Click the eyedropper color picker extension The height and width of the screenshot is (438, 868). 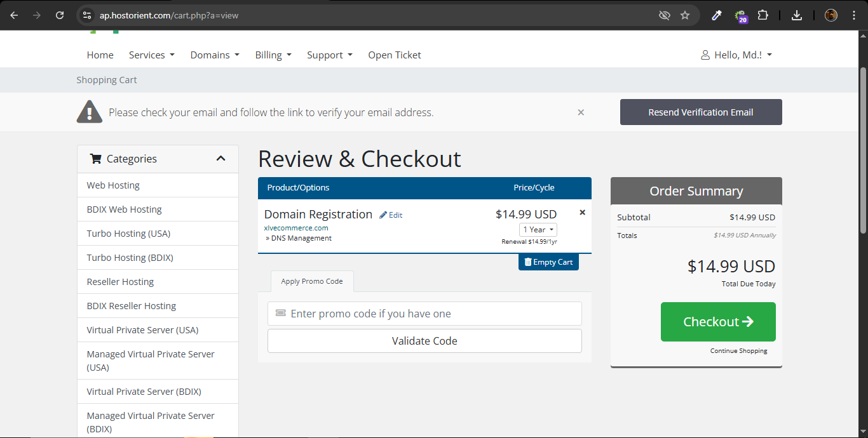(717, 15)
